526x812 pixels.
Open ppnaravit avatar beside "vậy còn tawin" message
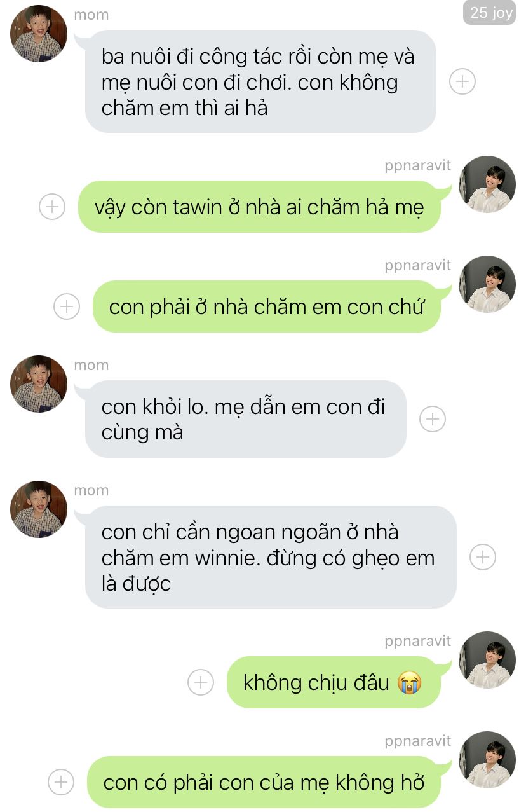(x=487, y=184)
